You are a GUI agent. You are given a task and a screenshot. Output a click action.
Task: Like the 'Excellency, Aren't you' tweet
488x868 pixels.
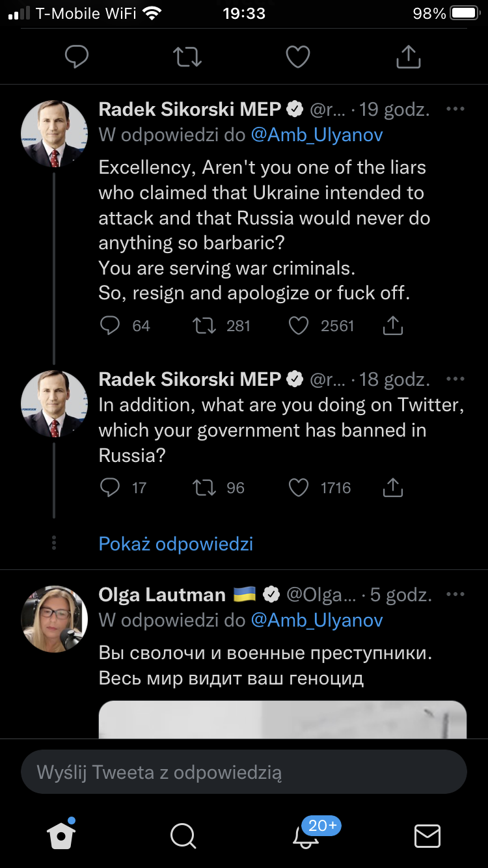coord(299,325)
